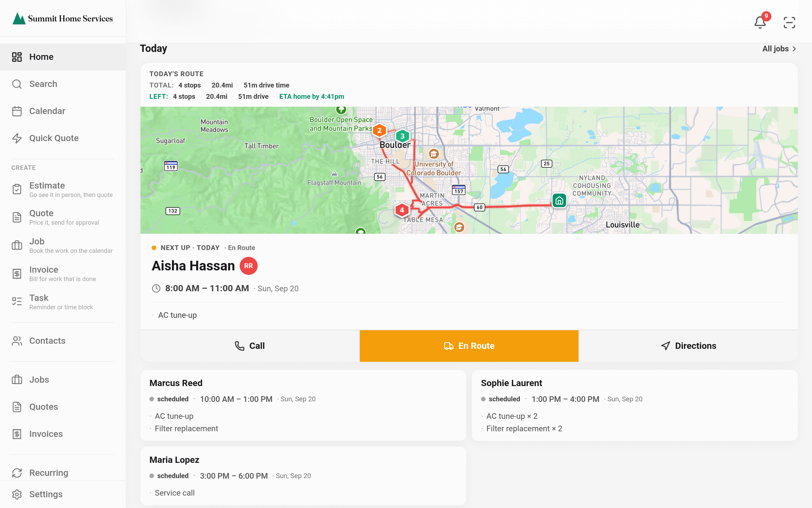The width and height of the screenshot is (812, 508).
Task: Open Invoices list in sidebar
Action: coord(63,434)
